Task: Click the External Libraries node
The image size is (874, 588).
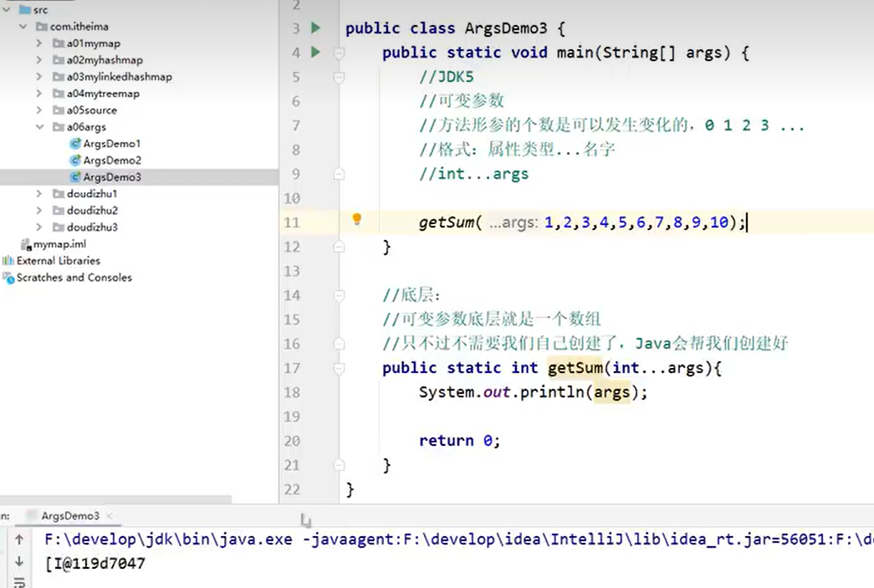Action: point(59,260)
